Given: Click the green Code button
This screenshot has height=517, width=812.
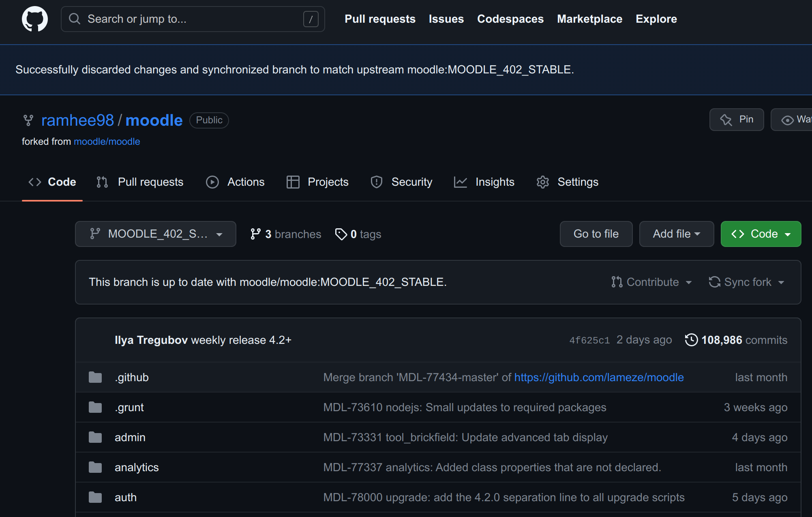Looking at the screenshot, I should [761, 234].
